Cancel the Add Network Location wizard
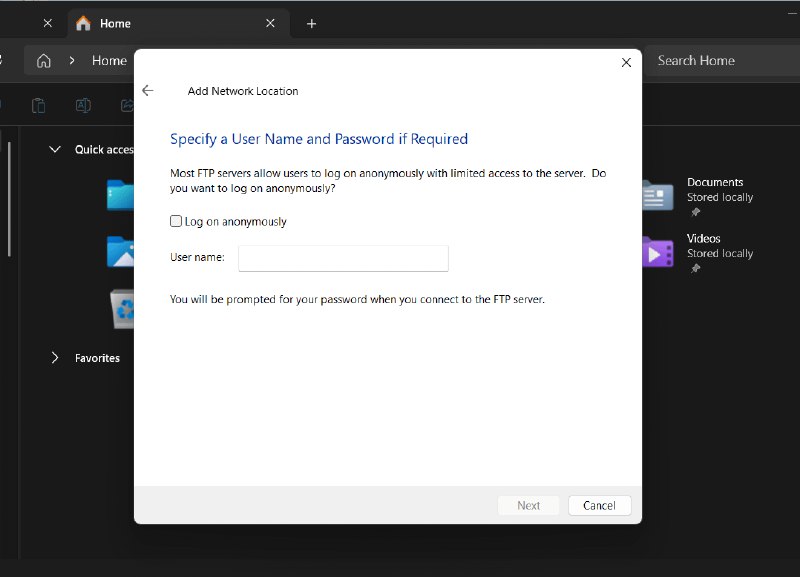 (599, 505)
